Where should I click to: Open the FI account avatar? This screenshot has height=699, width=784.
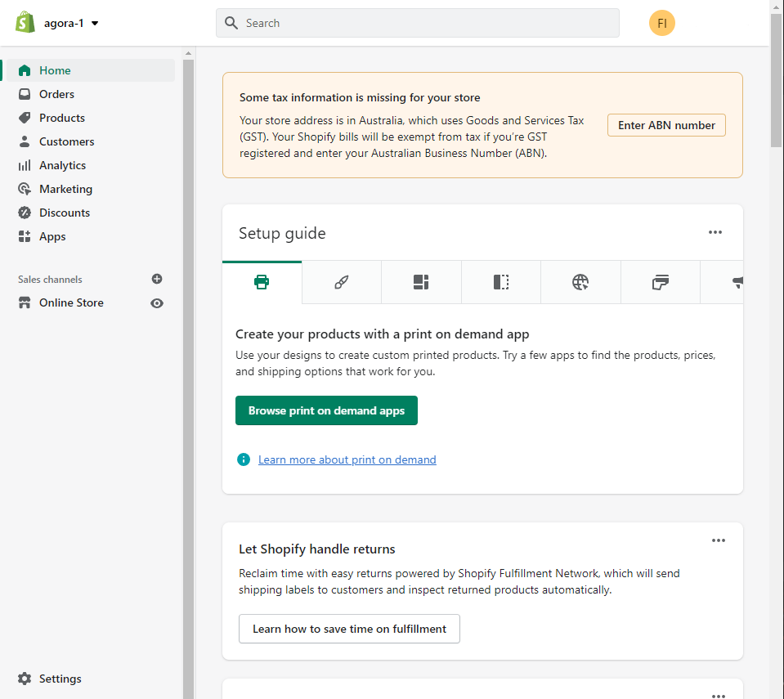coord(662,23)
